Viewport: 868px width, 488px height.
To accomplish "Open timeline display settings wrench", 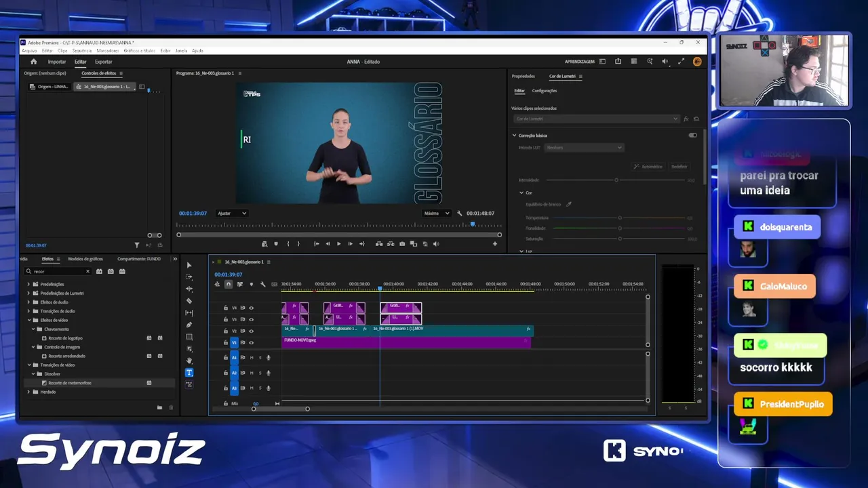I will (x=262, y=284).
